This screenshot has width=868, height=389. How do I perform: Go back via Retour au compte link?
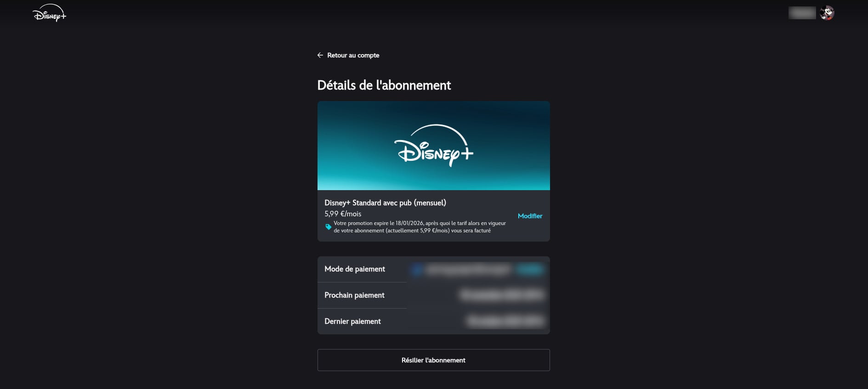(x=353, y=55)
